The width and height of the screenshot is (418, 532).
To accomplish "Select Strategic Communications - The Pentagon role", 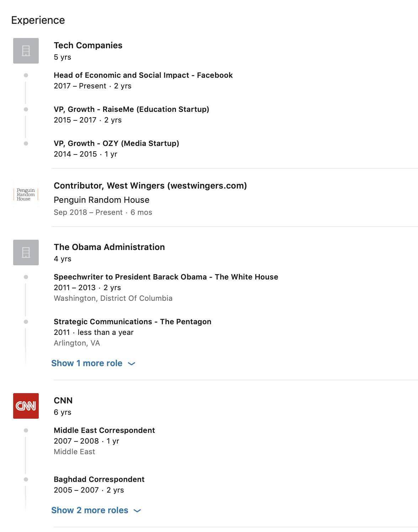I will [133, 322].
